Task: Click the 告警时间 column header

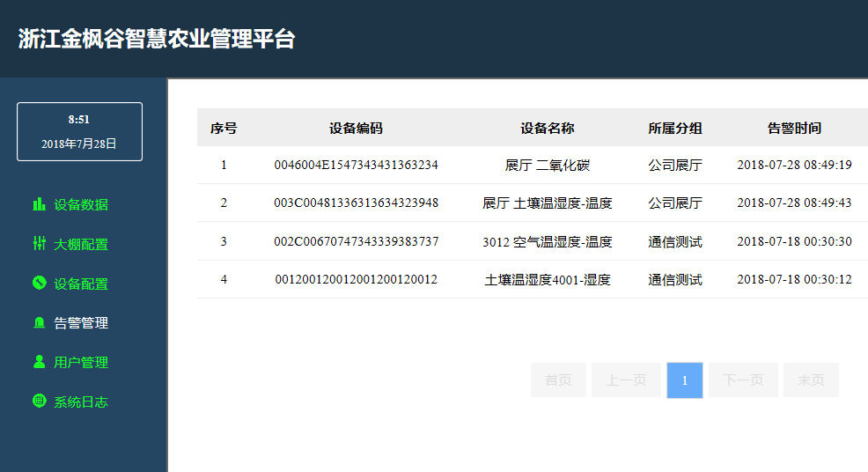Action: (x=794, y=128)
